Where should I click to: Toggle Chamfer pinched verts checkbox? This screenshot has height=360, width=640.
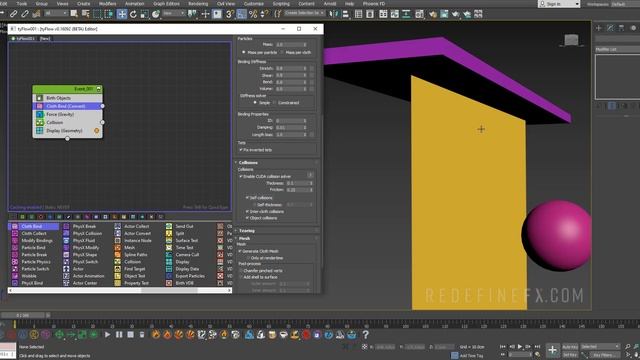click(x=241, y=271)
